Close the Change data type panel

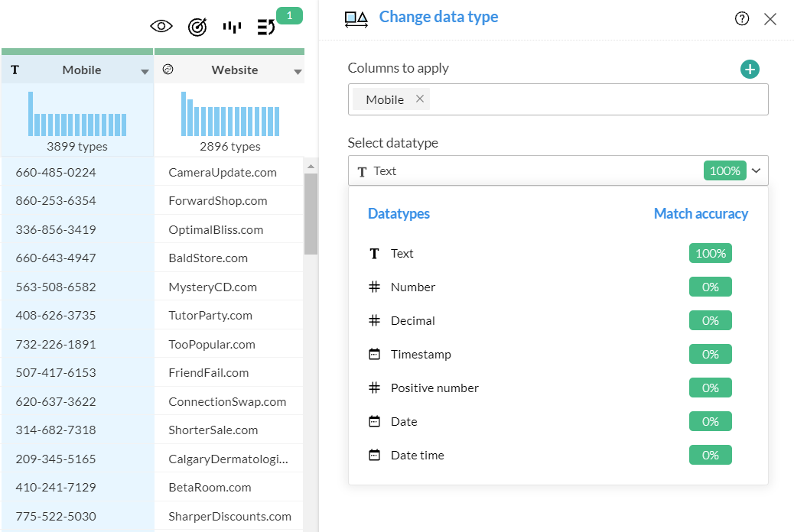click(770, 19)
